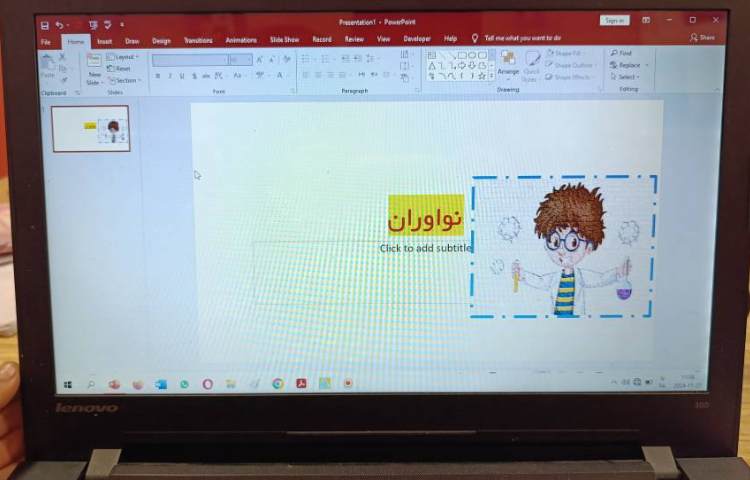Viewport: 750px width, 480px height.
Task: Open Adobe Acrobat from the taskbar
Action: [301, 383]
